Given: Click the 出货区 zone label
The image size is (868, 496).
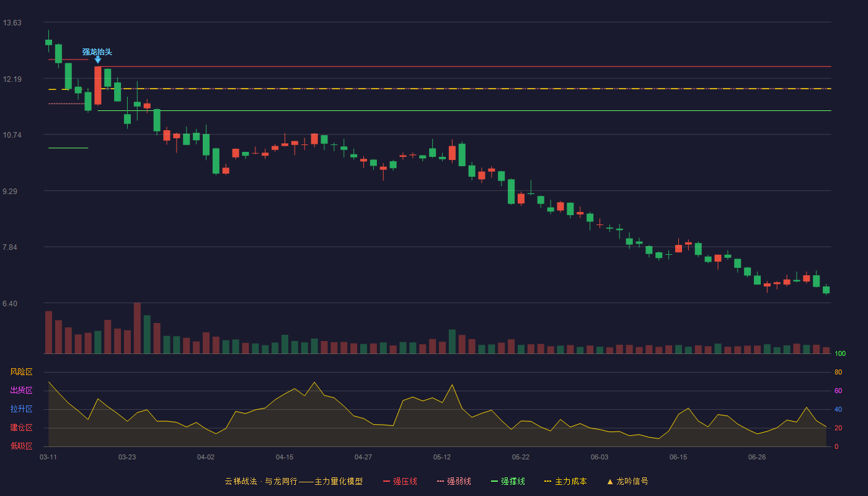Looking at the screenshot, I should pyautogui.click(x=21, y=391).
